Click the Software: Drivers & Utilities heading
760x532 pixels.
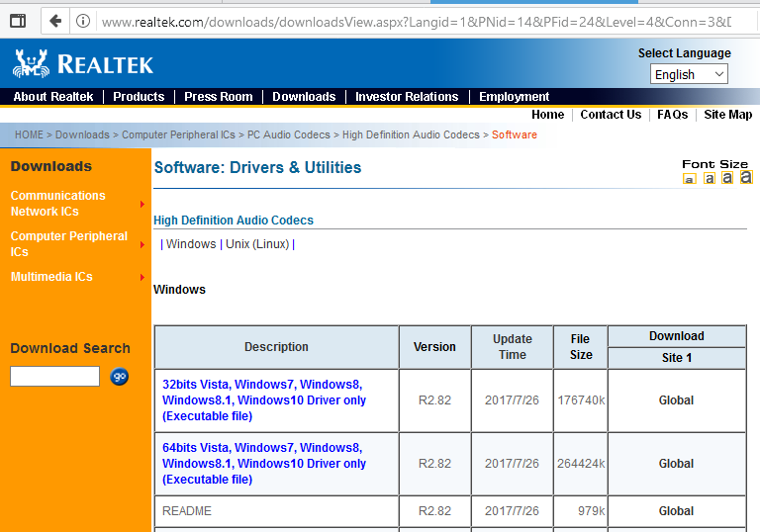[x=257, y=167]
